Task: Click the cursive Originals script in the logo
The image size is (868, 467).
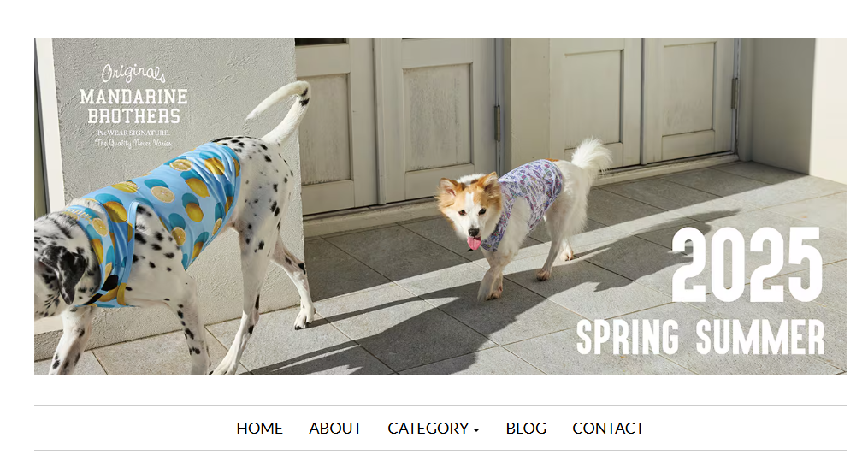Action: pos(133,73)
